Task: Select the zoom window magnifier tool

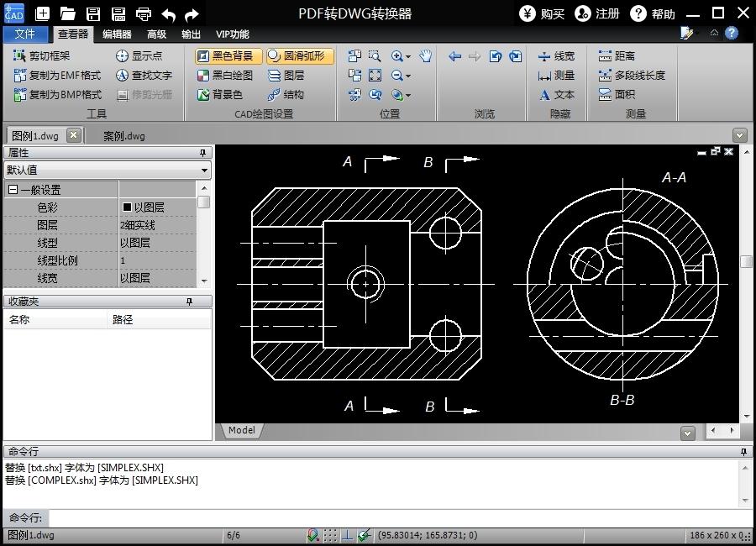Action: tap(375, 56)
